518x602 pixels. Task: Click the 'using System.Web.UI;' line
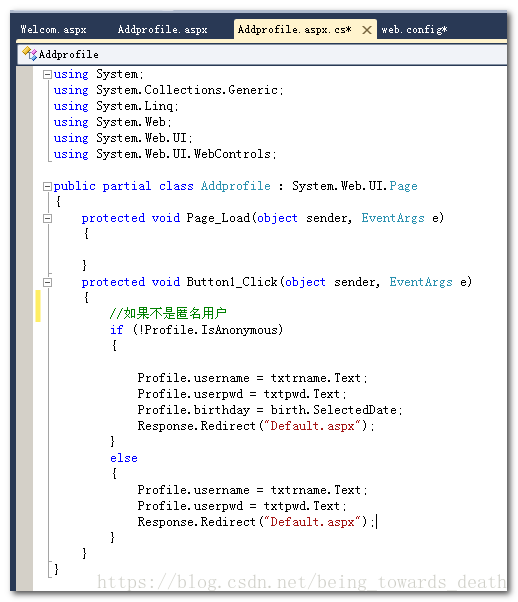123,138
